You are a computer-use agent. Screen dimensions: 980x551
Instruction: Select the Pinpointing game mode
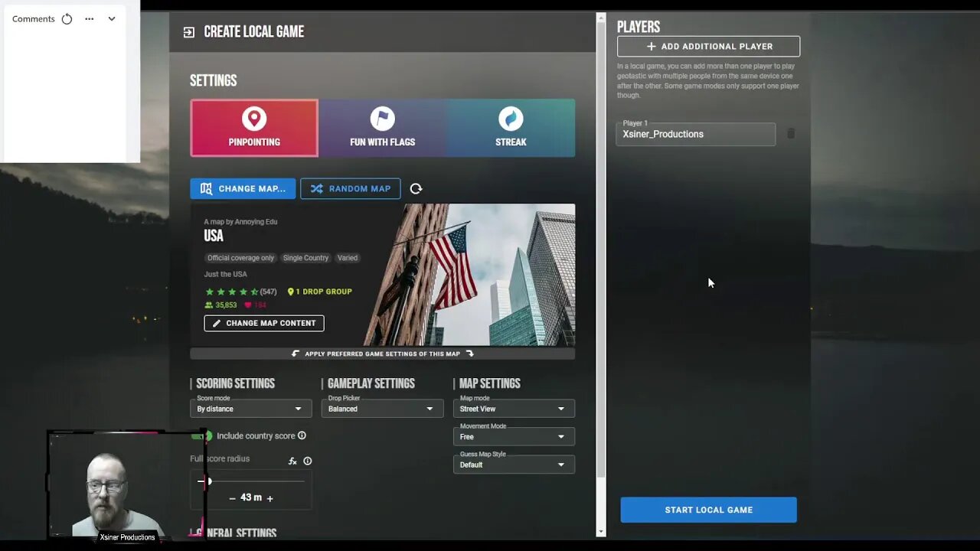tap(254, 128)
